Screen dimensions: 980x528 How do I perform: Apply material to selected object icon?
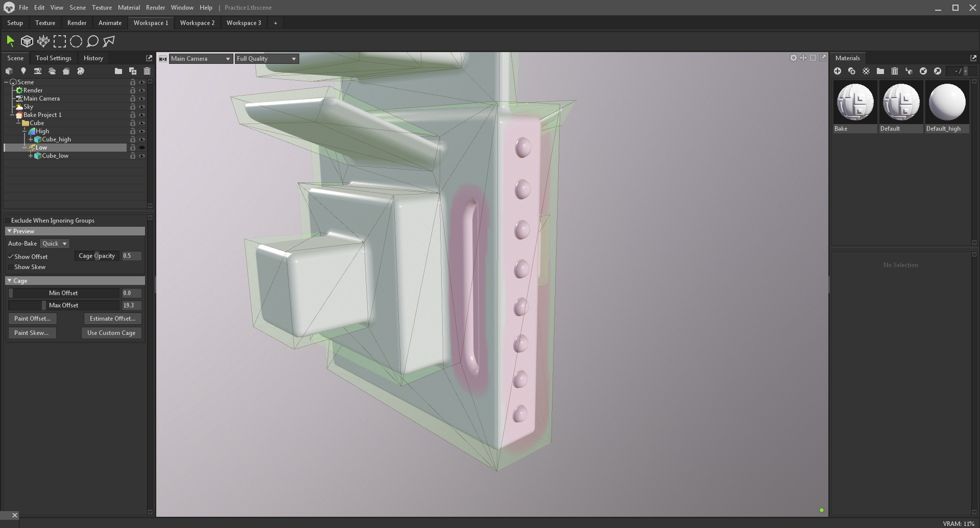[909, 71]
